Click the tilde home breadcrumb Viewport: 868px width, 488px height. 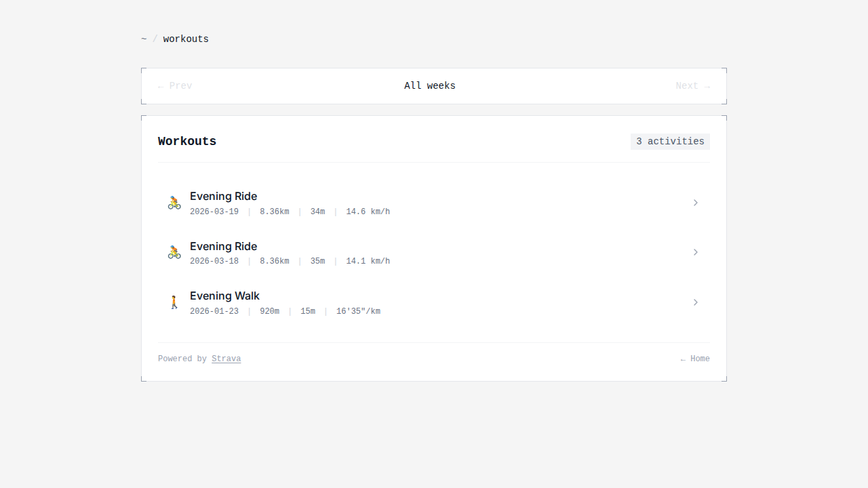click(x=144, y=39)
